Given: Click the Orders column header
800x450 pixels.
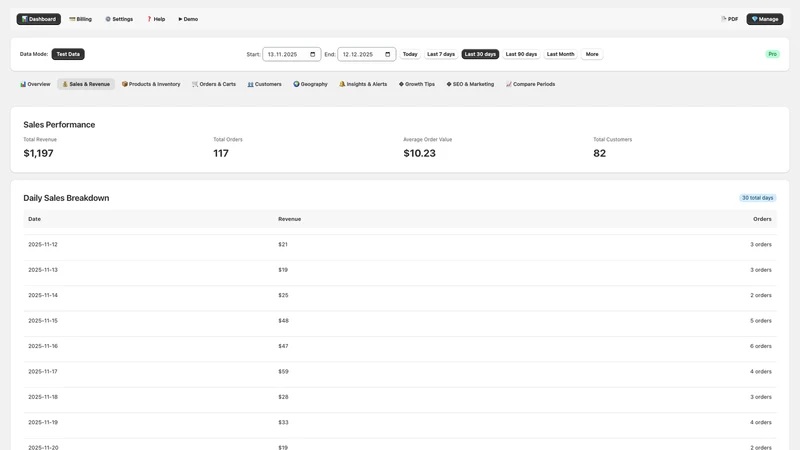Looking at the screenshot, I should point(762,219).
